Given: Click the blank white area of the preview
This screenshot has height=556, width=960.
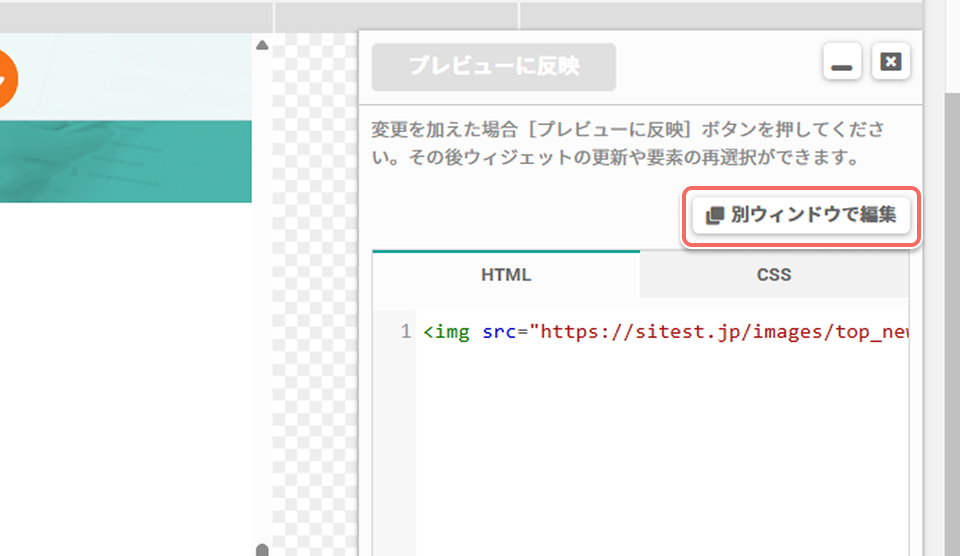Looking at the screenshot, I should tap(126, 380).
